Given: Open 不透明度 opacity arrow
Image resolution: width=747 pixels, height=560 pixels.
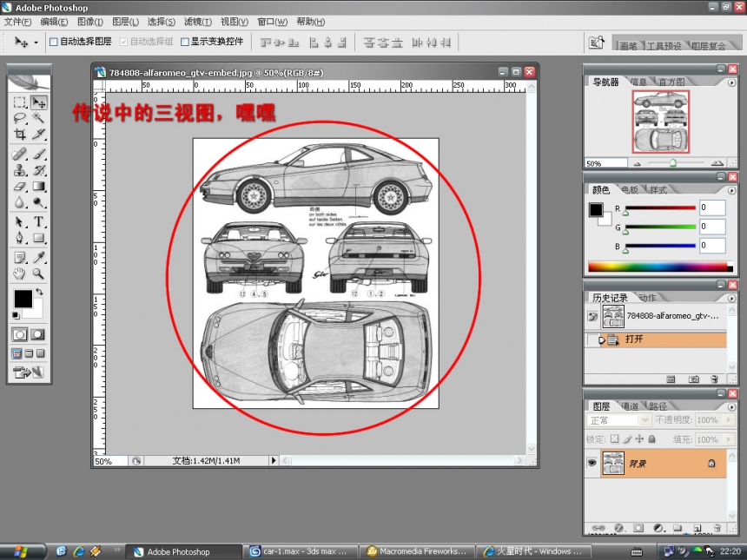Looking at the screenshot, I should [728, 420].
